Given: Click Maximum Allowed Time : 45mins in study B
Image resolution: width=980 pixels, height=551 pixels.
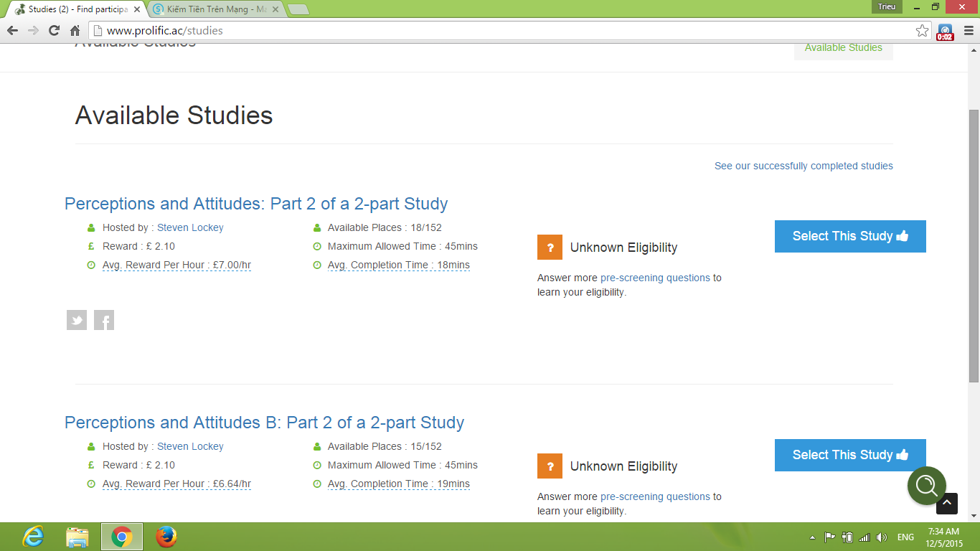Looking at the screenshot, I should coord(402,465).
